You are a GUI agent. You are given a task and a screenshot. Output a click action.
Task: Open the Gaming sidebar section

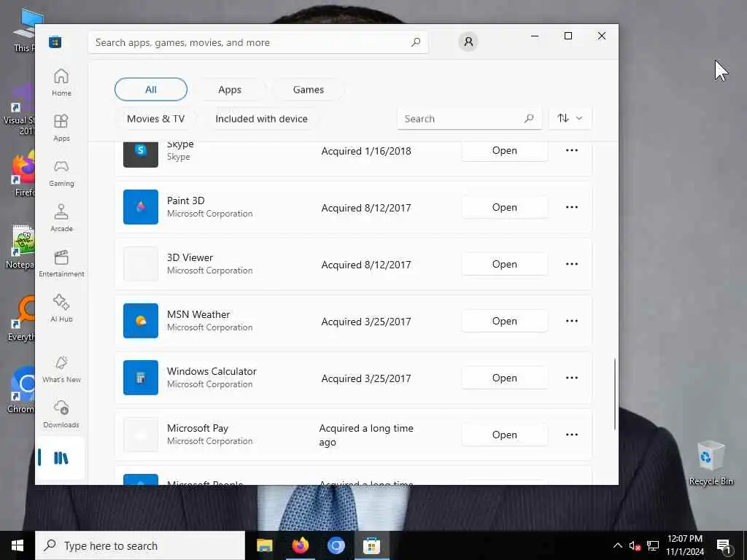61,173
